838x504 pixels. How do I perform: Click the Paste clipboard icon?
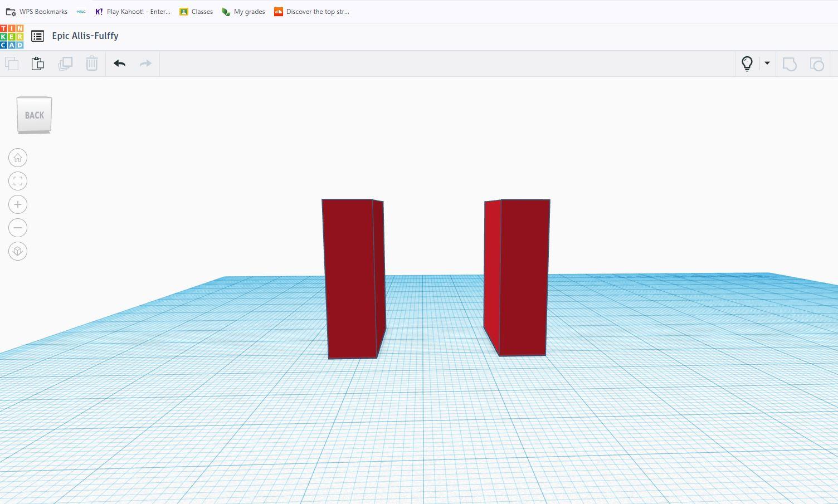pos(38,63)
